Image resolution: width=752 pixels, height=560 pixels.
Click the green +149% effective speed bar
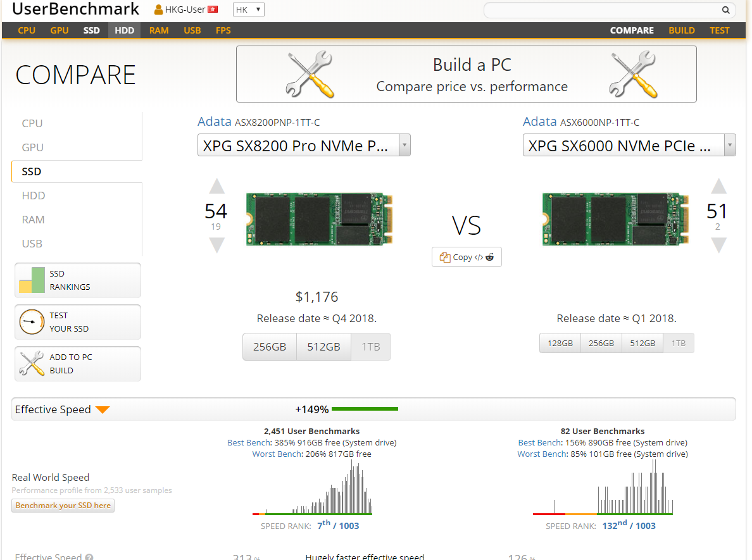coord(365,409)
